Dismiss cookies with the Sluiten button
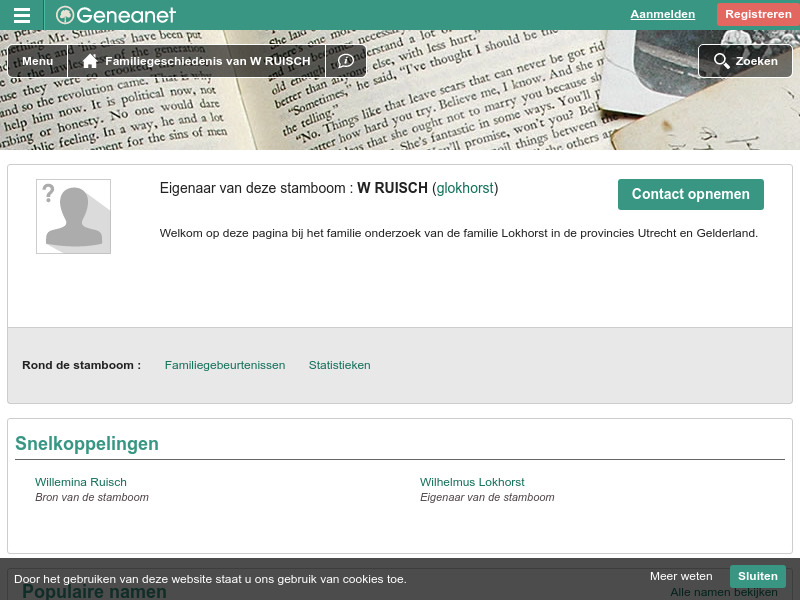Viewport: 800px width, 600px height. click(757, 576)
